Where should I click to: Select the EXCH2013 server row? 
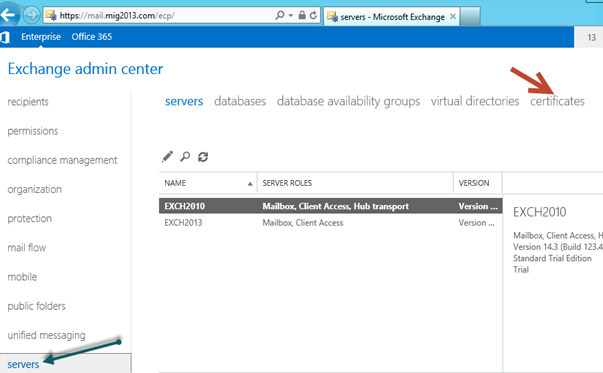click(x=331, y=223)
